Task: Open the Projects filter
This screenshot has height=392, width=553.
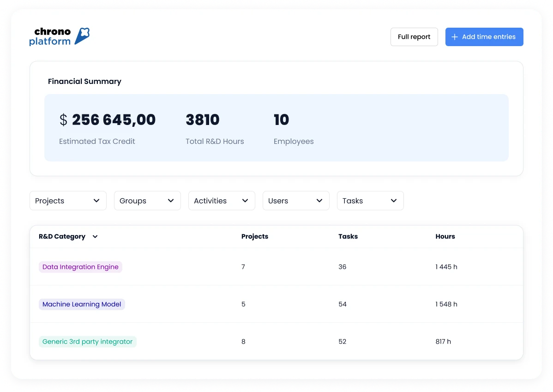Action: point(68,201)
